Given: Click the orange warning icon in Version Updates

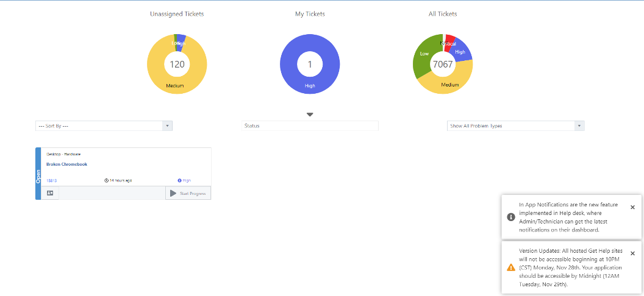Looking at the screenshot, I should [511, 267].
